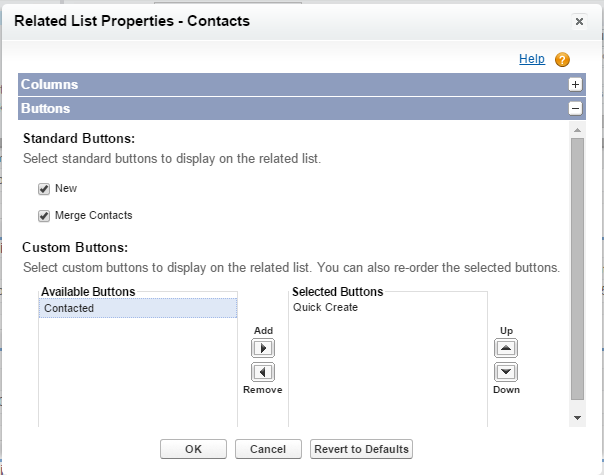Click the scrollbar down arrow
The height and width of the screenshot is (475, 604).
point(577,415)
